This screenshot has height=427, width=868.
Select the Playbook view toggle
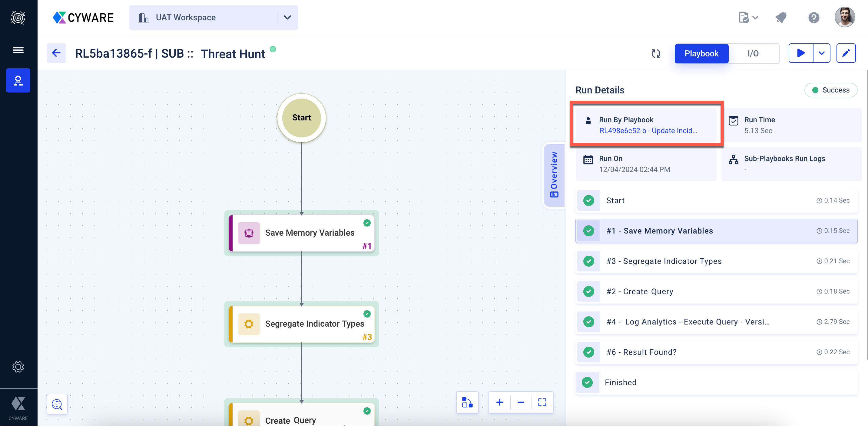coord(701,53)
